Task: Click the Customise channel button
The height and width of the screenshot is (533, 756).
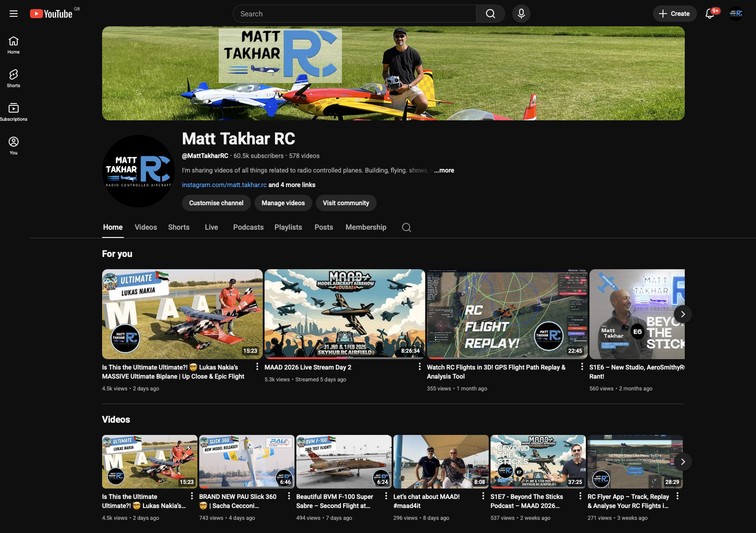Action: tap(216, 203)
